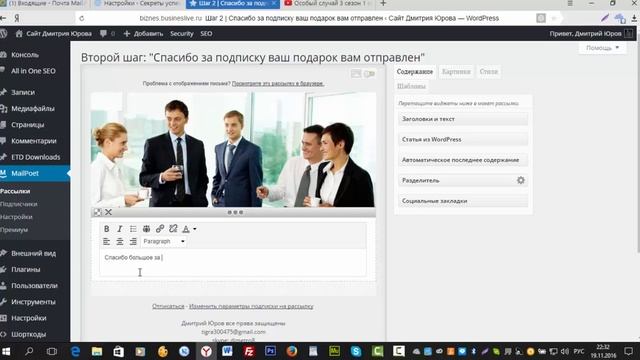Open Microsoft Word from the taskbar
Viewport: 640px width, 360px height.
227,351
